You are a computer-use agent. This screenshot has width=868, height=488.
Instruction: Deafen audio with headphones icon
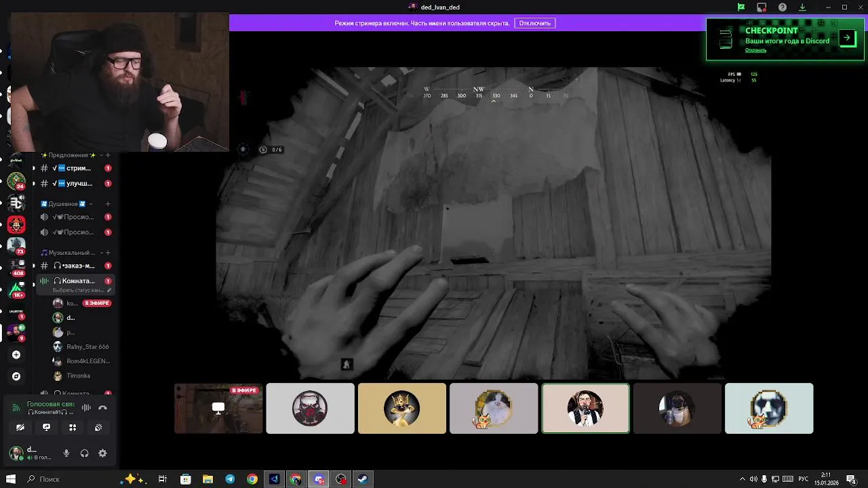pos(84,453)
